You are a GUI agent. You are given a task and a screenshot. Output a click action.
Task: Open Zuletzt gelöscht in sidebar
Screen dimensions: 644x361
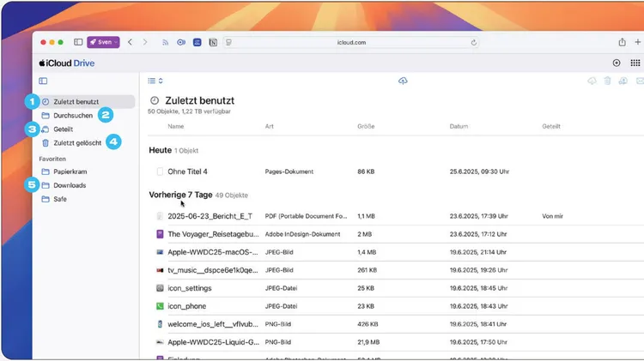point(77,142)
